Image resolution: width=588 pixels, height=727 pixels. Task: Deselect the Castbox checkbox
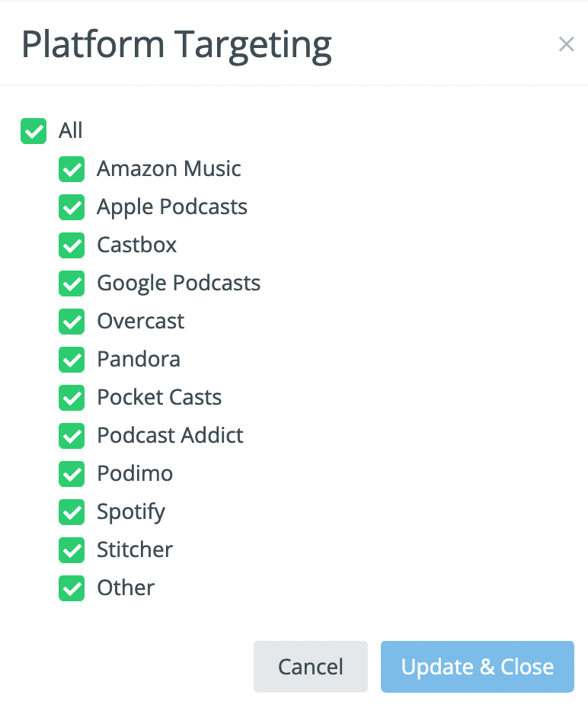(x=72, y=245)
